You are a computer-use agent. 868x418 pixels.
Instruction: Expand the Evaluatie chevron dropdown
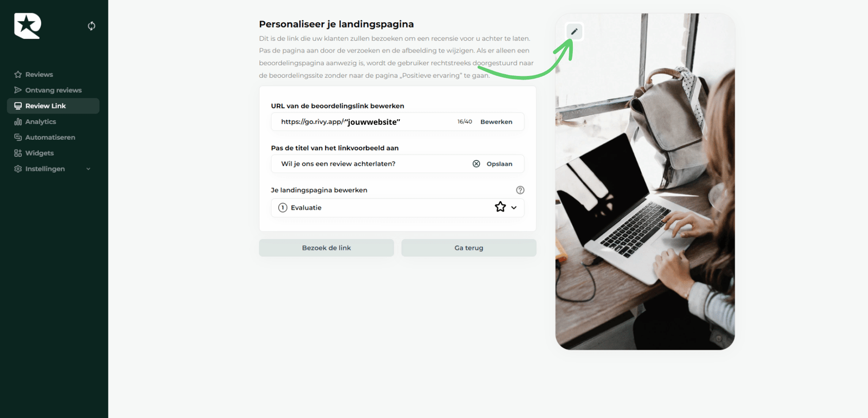point(514,208)
